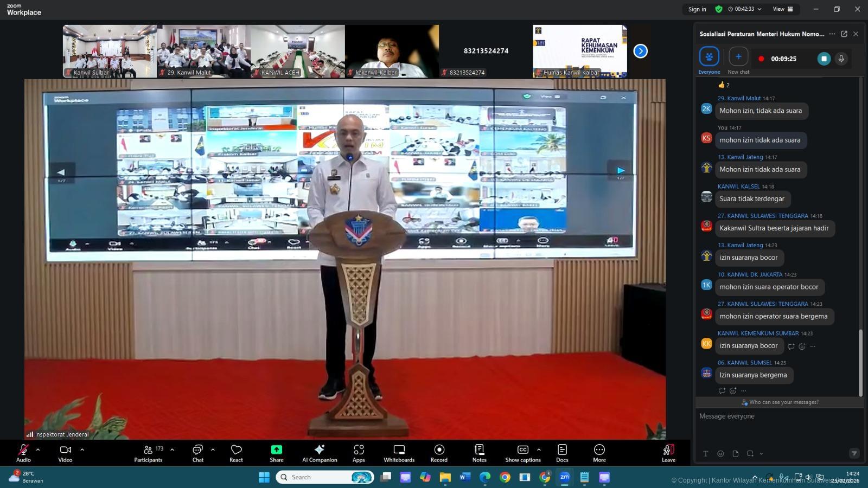Expand the Participants options chevron

click(x=172, y=450)
